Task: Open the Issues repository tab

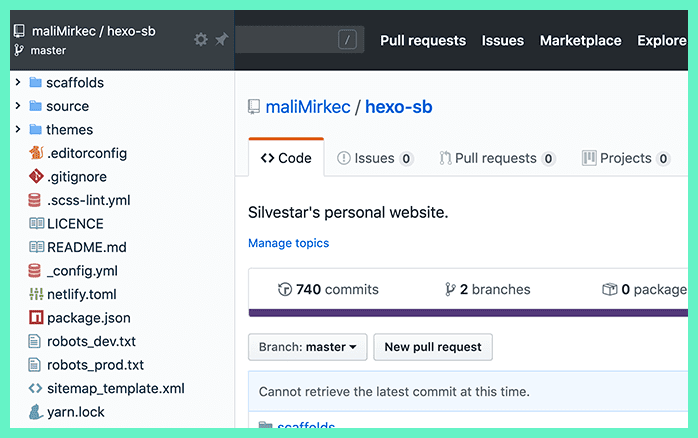Action: [x=375, y=158]
